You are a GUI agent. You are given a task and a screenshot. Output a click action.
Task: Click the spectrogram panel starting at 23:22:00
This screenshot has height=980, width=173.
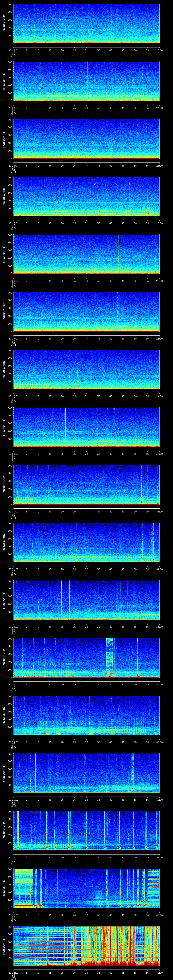coord(87,24)
